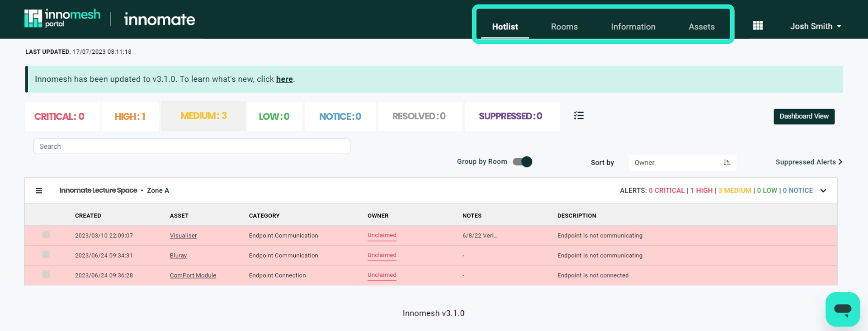Switch to the Rooms tab
Screen dimensions: 868x331
coord(564,27)
